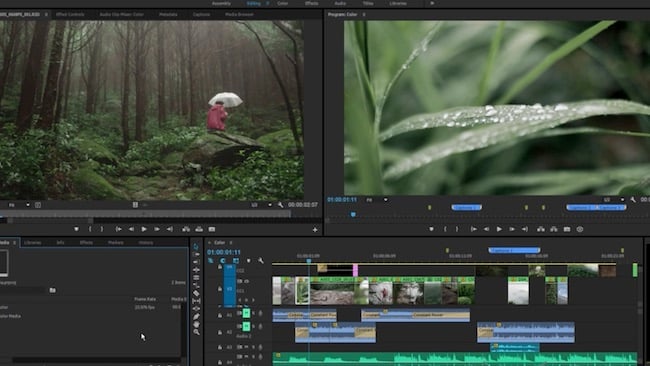The image size is (650, 366).
Task: Click Insert button in Source monitor
Action: pos(186,229)
